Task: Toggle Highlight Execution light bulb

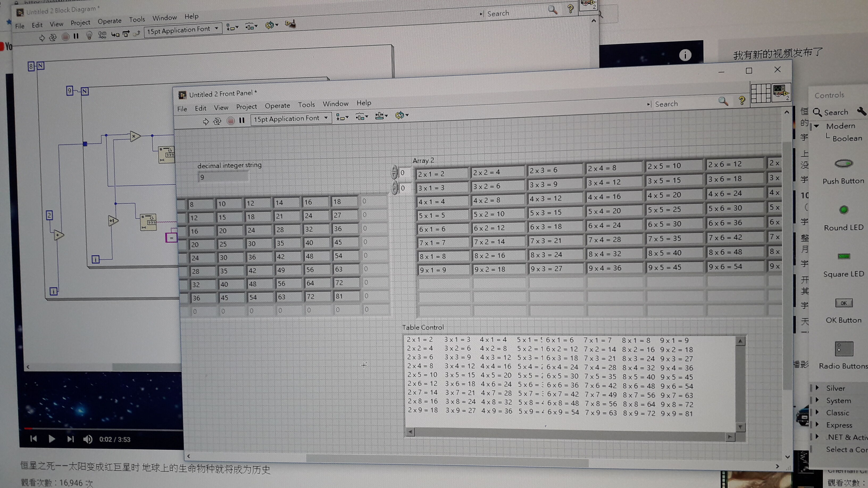Action: [89, 35]
